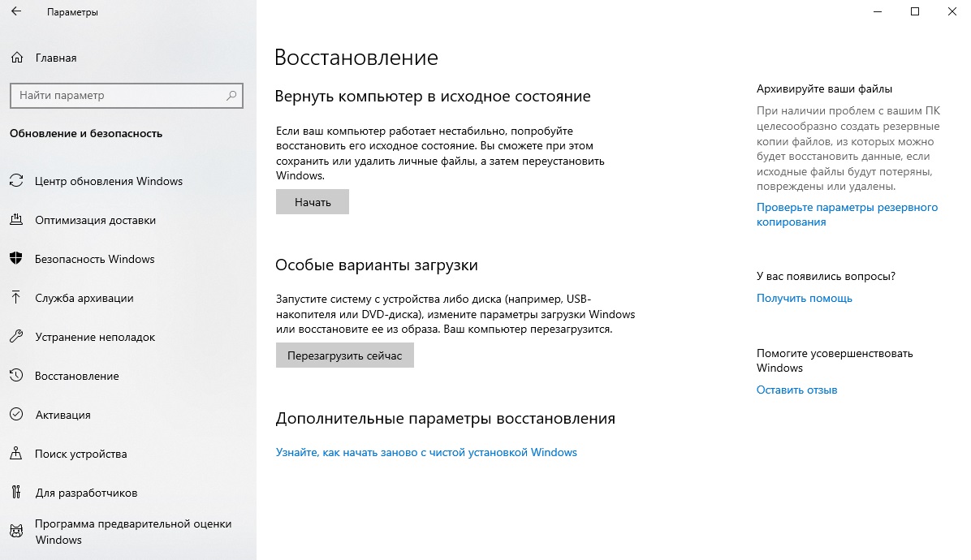
Task: Click У вас появились вопросы? text
Action: (x=826, y=277)
